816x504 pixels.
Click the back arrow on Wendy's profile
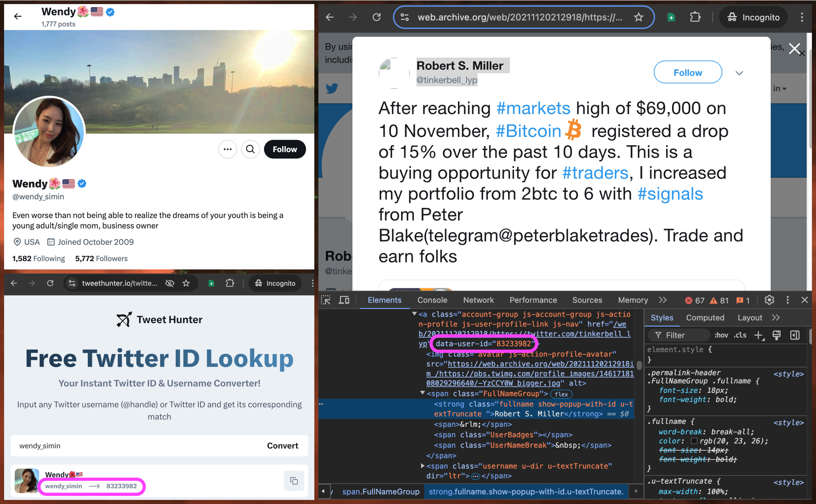click(x=18, y=16)
